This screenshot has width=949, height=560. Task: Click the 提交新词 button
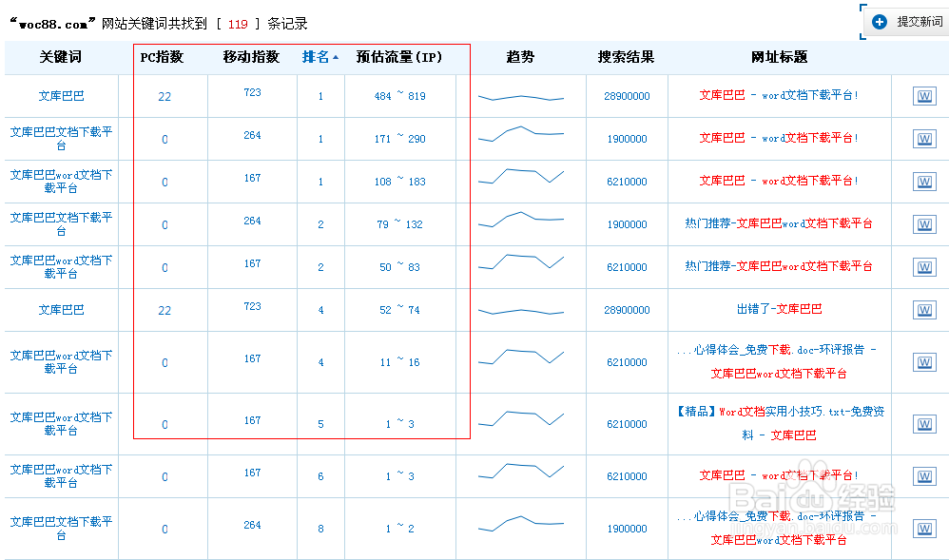point(908,20)
